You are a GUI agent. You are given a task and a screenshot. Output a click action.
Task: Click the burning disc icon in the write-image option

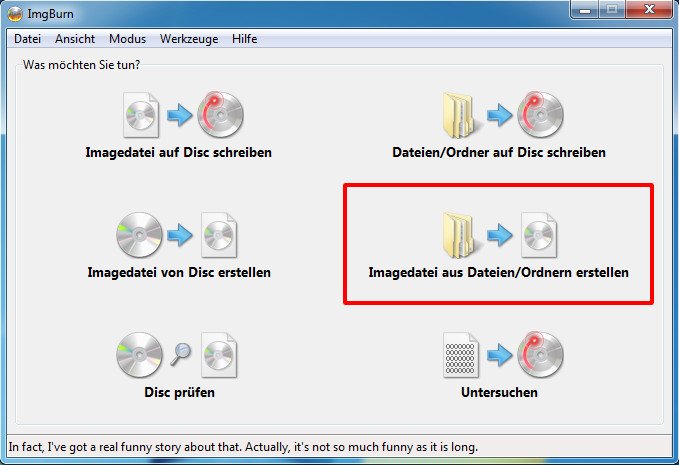point(220,115)
